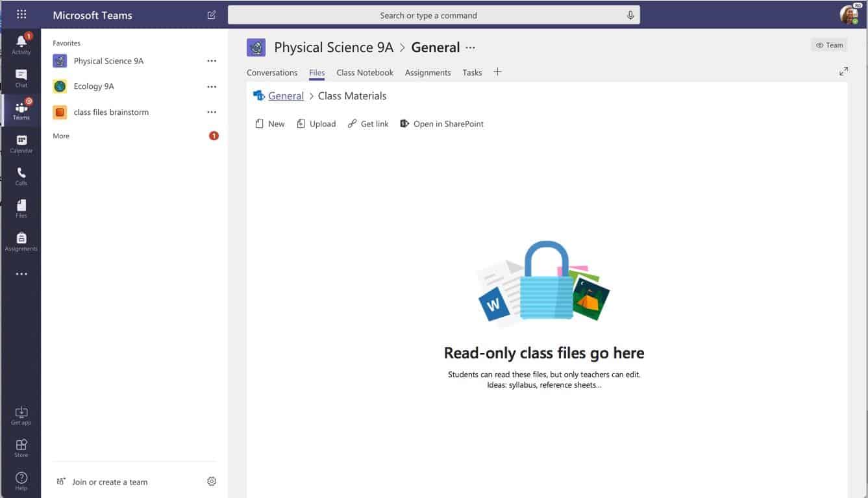868x498 pixels.
Task: Open the Activity feed icon
Action: [x=21, y=44]
